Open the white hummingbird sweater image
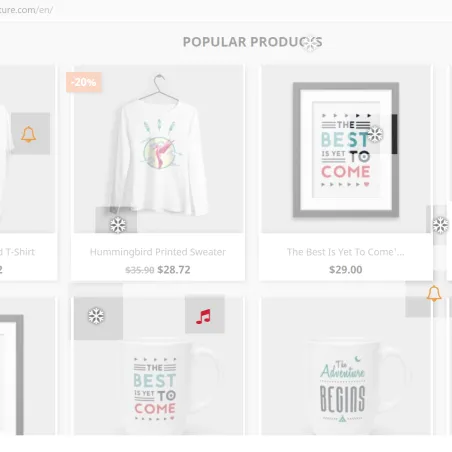 [x=159, y=149]
